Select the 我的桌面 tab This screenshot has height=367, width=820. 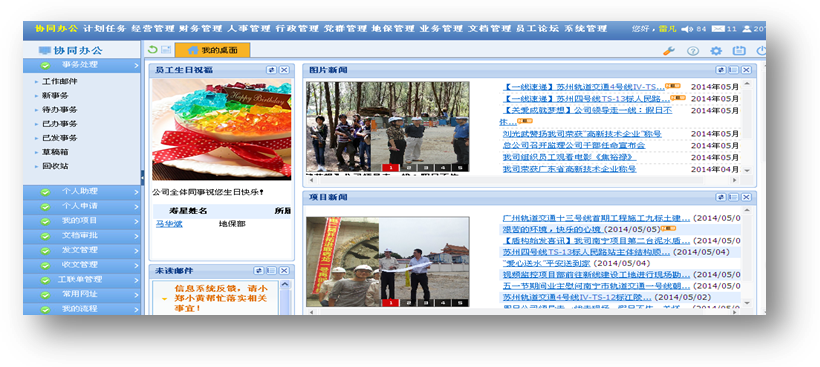212,50
